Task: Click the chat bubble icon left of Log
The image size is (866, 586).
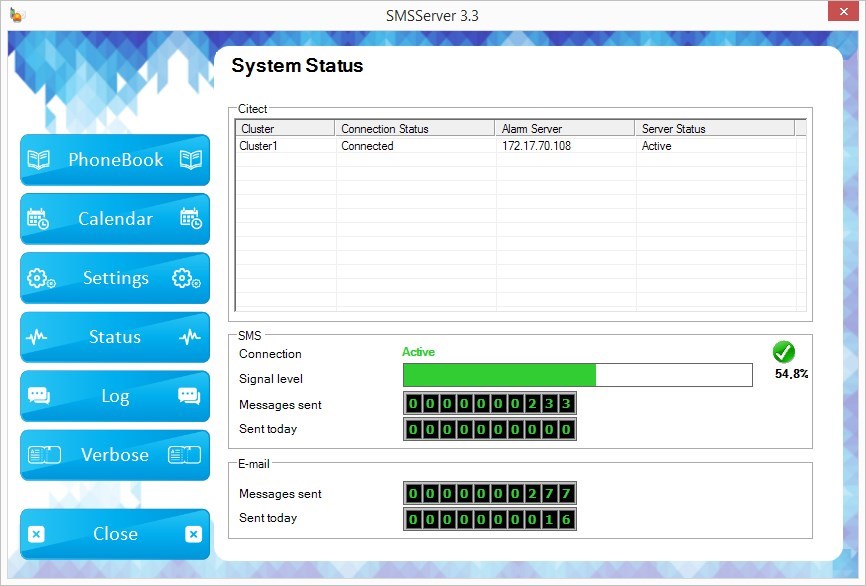Action: pyautogui.click(x=39, y=396)
